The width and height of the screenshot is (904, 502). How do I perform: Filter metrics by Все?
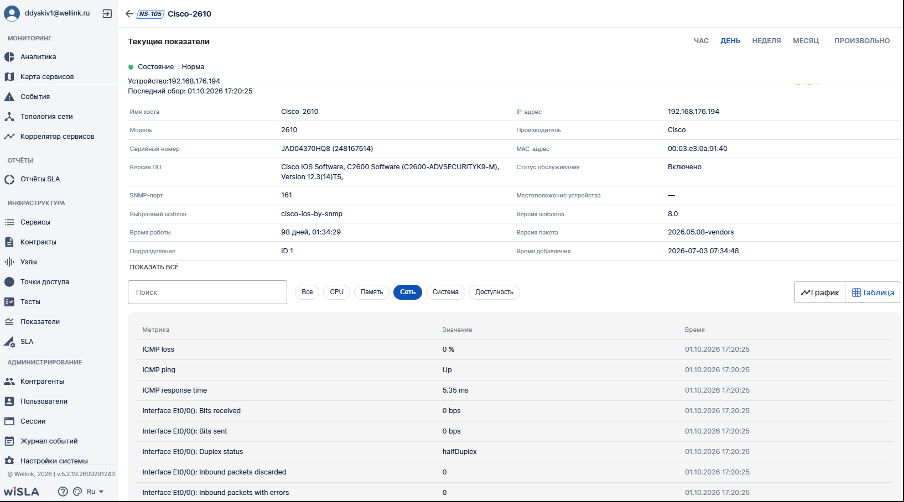pos(307,292)
